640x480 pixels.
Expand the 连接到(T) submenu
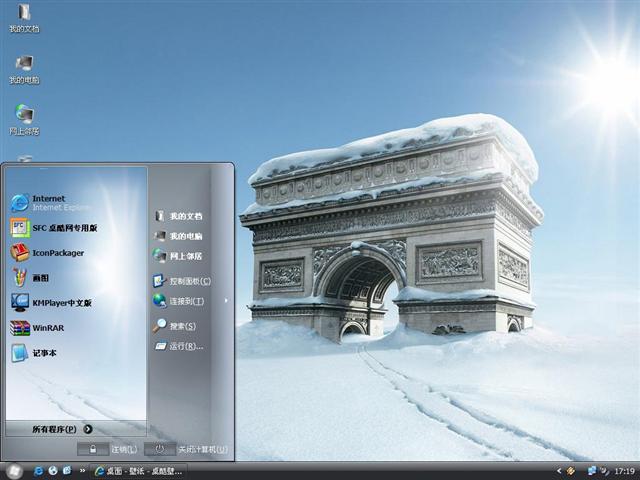(x=191, y=301)
